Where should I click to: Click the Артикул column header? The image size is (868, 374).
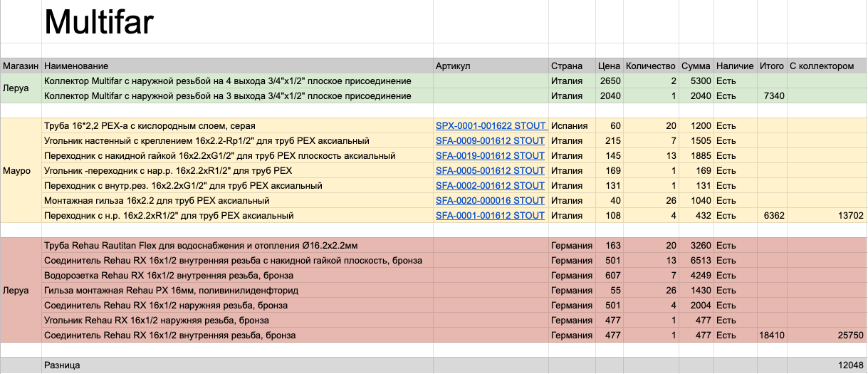coord(491,66)
